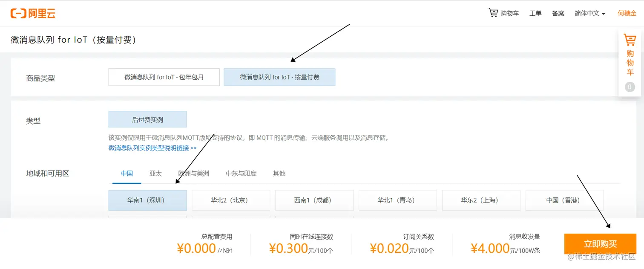Screen dimensions: 644x269
Task: Click the cart count badge 0
Action: 630,87
